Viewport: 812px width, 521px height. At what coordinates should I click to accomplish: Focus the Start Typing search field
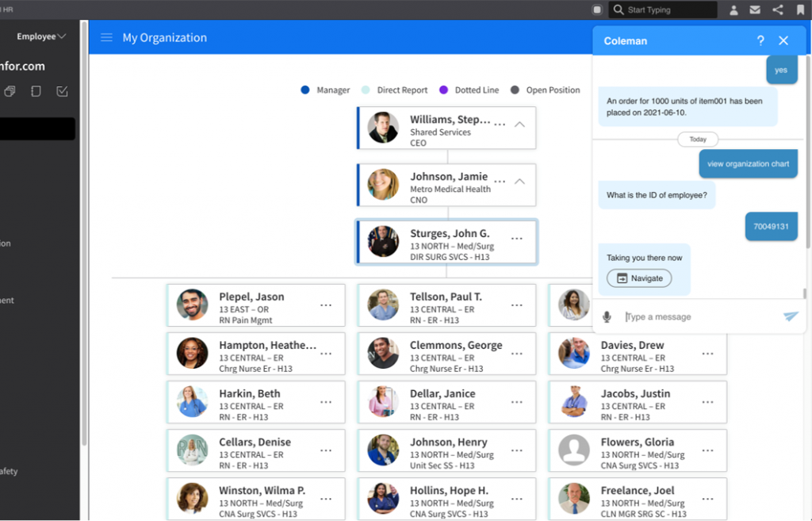tap(663, 10)
